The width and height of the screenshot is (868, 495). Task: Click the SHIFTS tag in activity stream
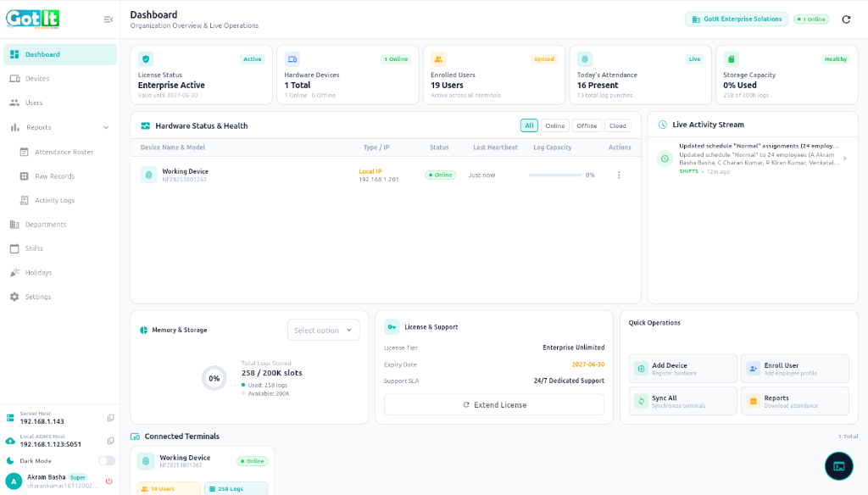(x=688, y=172)
